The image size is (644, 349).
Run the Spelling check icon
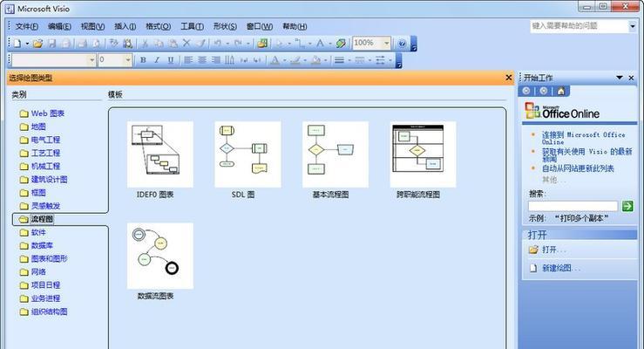[114, 43]
